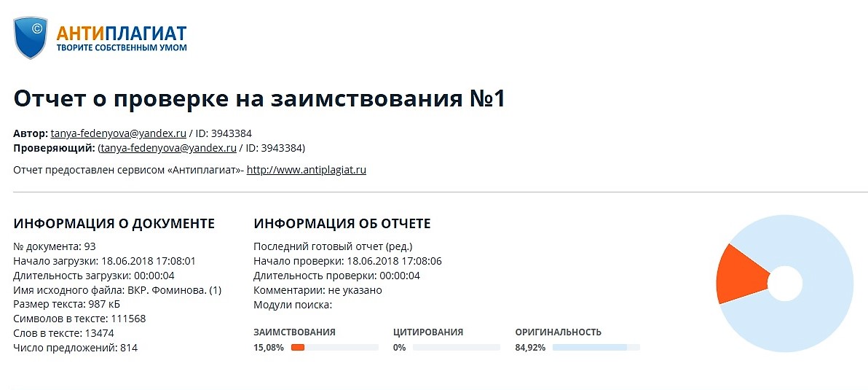
Task: Open the reviewer email link in parentheses
Action: coord(168,148)
